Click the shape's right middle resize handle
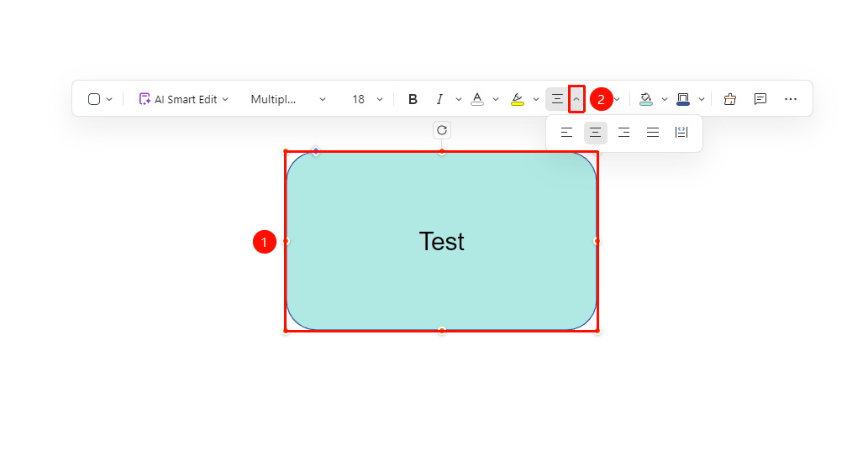Viewport: 868px width, 471px height. [597, 241]
